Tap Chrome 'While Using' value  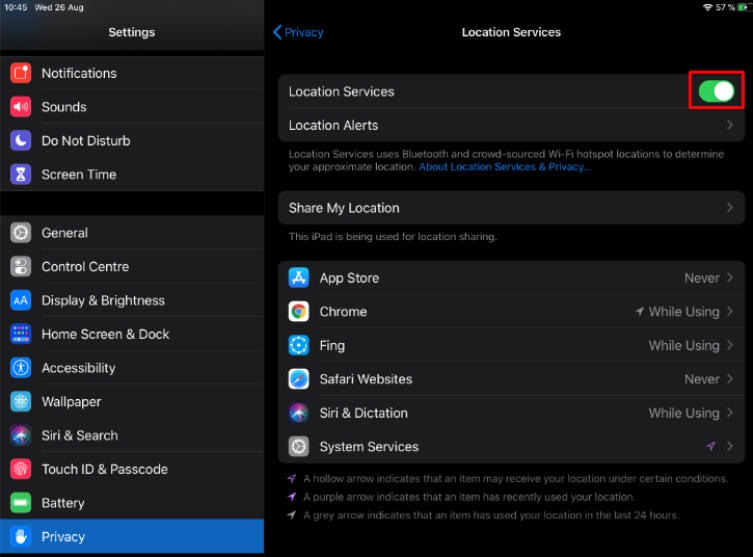[x=684, y=312]
